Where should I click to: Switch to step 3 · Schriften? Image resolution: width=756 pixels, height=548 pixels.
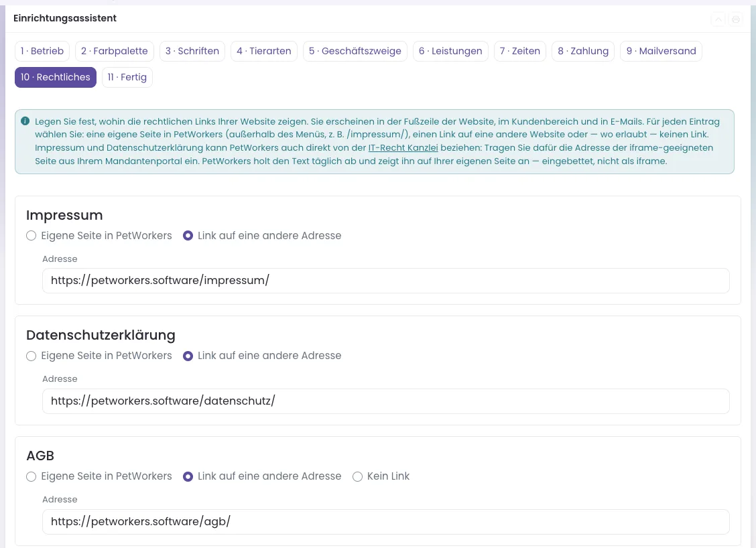(192, 51)
